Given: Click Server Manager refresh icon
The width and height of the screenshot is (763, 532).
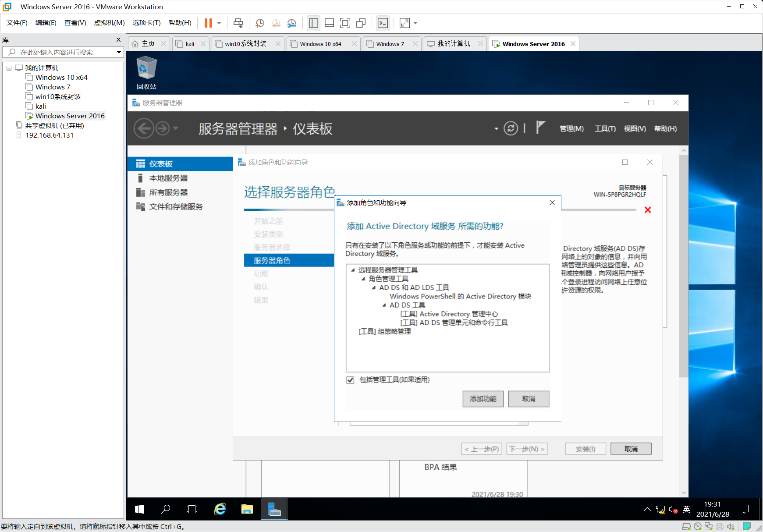Looking at the screenshot, I should (511, 128).
